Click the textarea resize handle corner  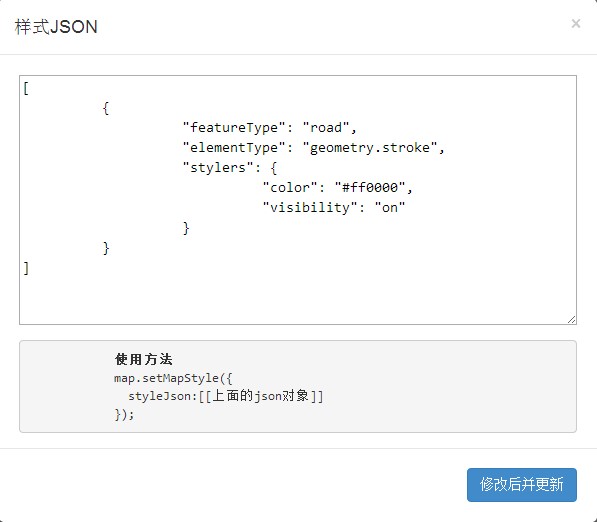[571, 319]
